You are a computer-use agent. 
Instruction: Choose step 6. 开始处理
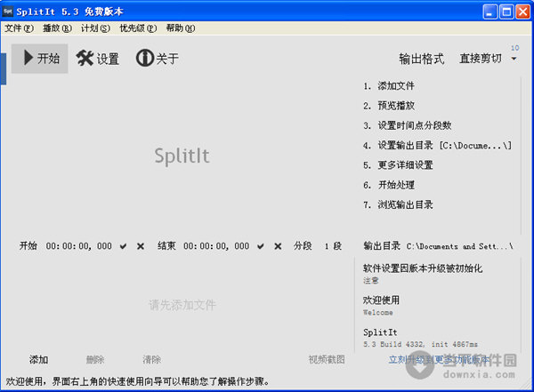click(x=389, y=185)
